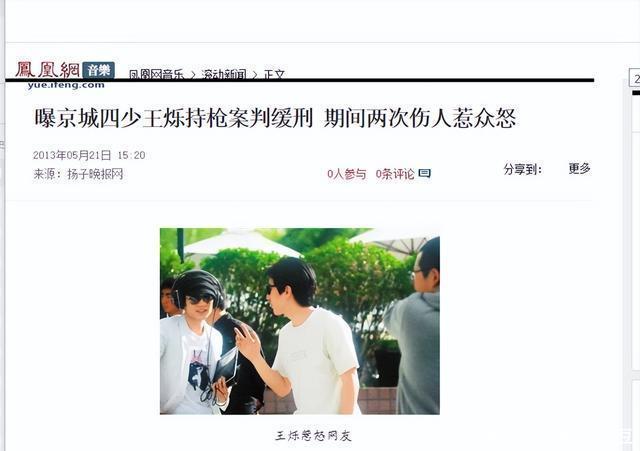
Task: Click the 分享到 share label
Action: 523,169
